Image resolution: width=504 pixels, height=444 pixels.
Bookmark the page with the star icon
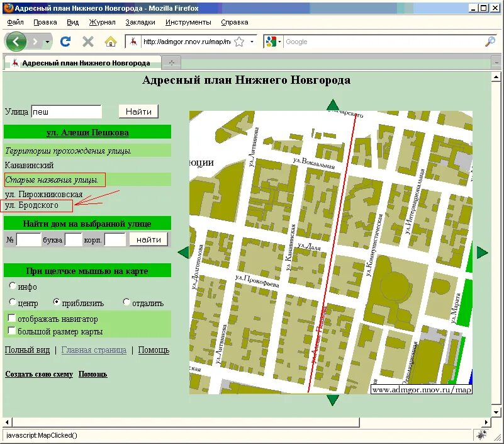tap(239, 42)
